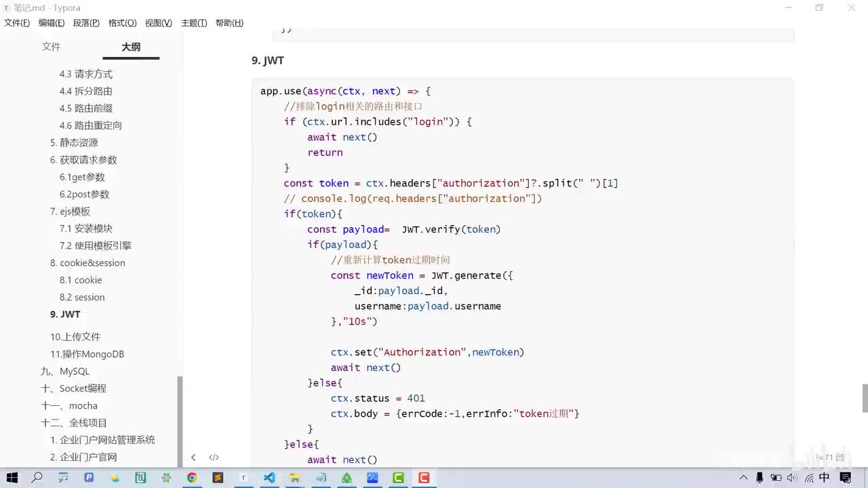Open Visual Studio Code from taskbar
The height and width of the screenshot is (488, 868).
(269, 478)
